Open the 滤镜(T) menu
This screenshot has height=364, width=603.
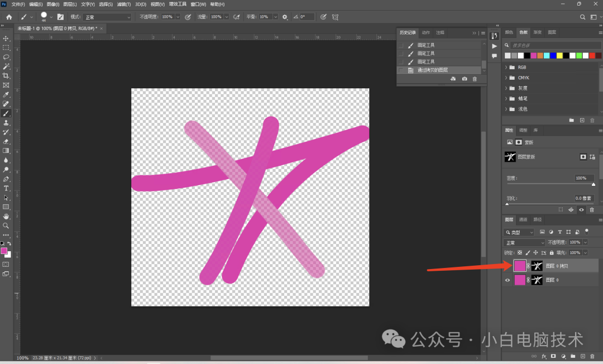click(x=124, y=4)
